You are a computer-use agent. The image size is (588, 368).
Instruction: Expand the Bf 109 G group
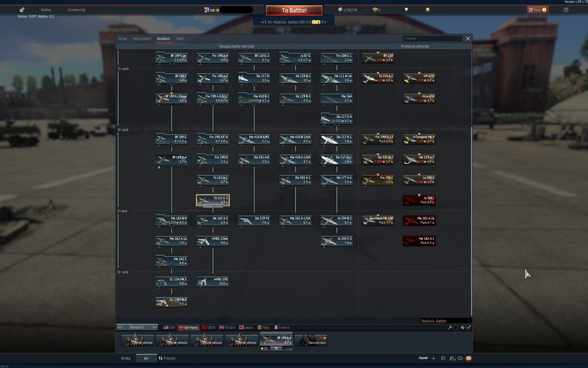(171, 145)
